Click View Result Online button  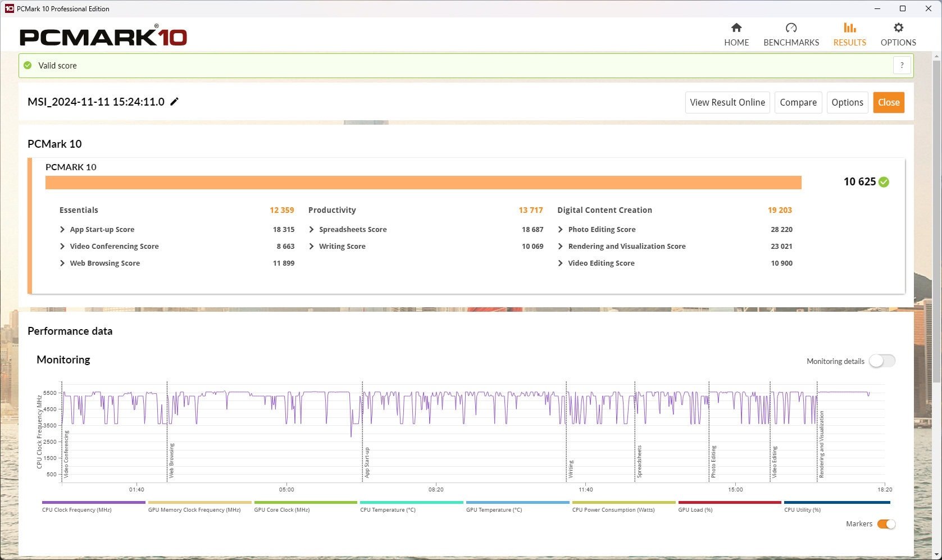(x=727, y=102)
